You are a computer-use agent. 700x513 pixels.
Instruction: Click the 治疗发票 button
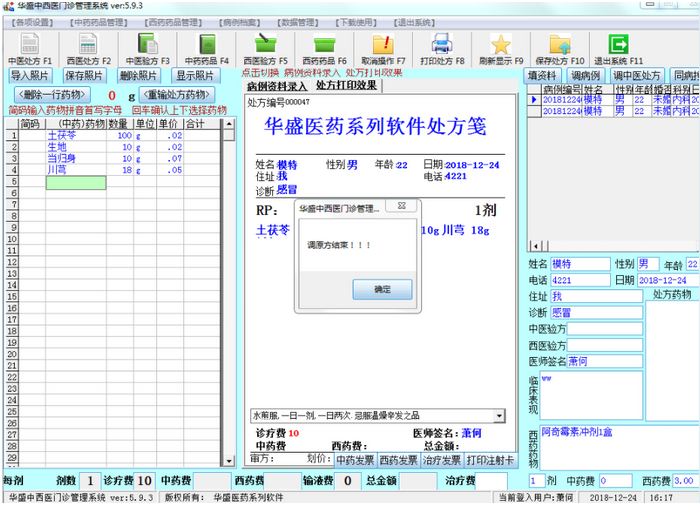(442, 460)
